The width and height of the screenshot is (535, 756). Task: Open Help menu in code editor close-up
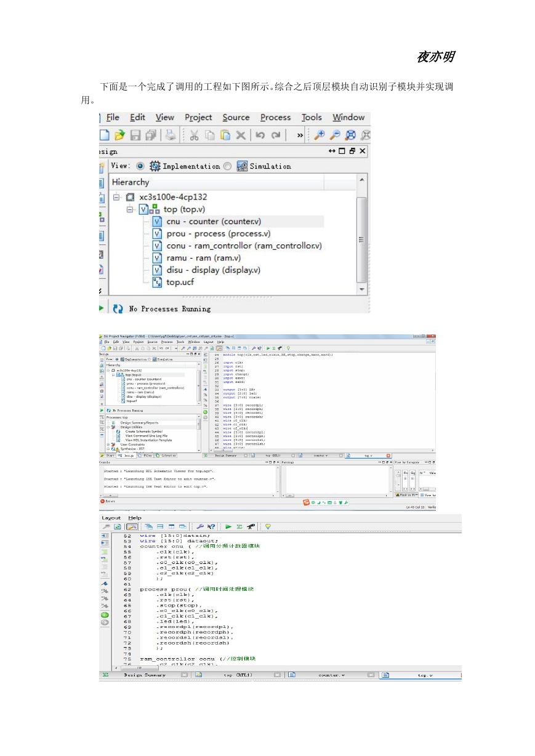tap(135, 518)
